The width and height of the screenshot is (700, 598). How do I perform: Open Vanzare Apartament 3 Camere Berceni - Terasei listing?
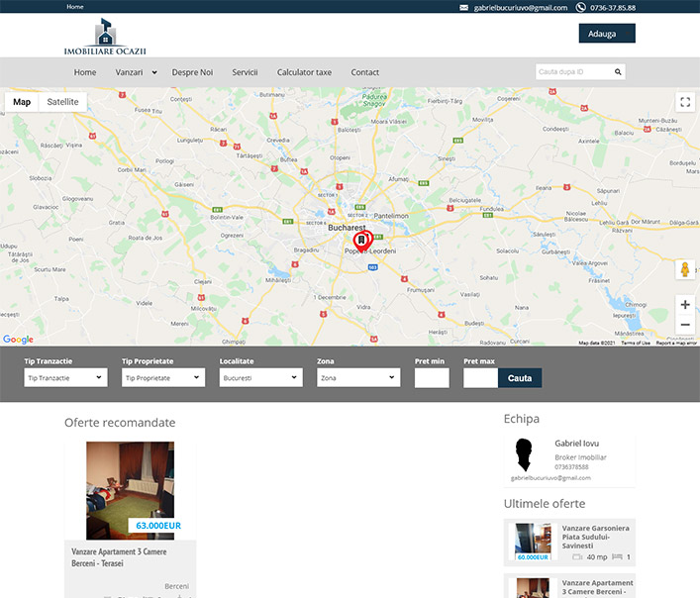point(119,557)
